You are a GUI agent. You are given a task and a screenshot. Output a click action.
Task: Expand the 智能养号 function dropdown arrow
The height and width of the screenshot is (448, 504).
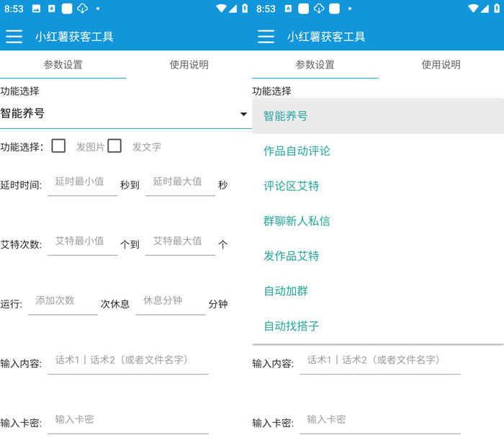click(243, 115)
